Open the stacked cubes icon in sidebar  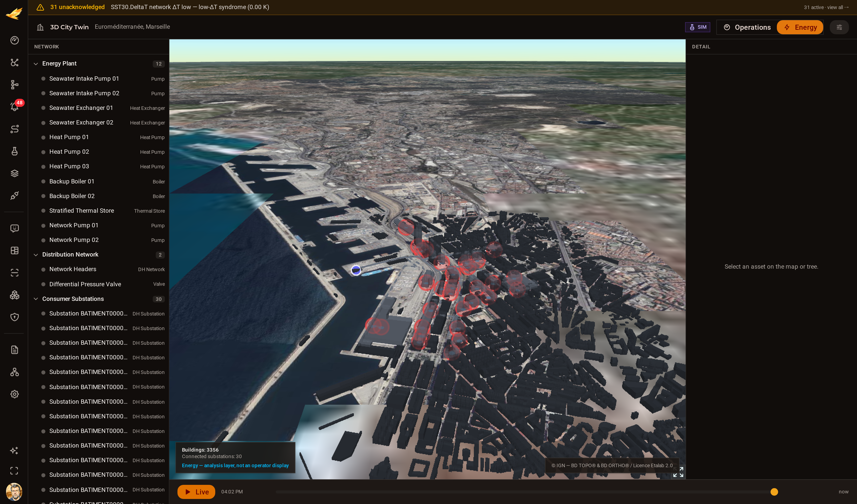coord(14,295)
